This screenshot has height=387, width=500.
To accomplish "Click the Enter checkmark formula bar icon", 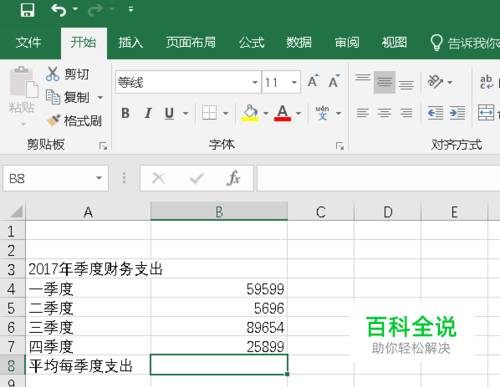I will (196, 179).
